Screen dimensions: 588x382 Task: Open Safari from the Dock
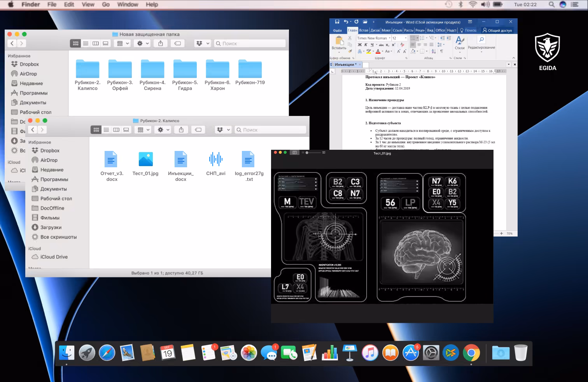point(107,353)
